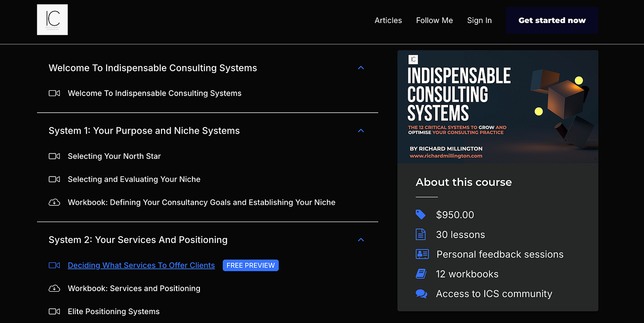
Task: Select Workbook: Services and Positioning row
Action: [x=134, y=288]
